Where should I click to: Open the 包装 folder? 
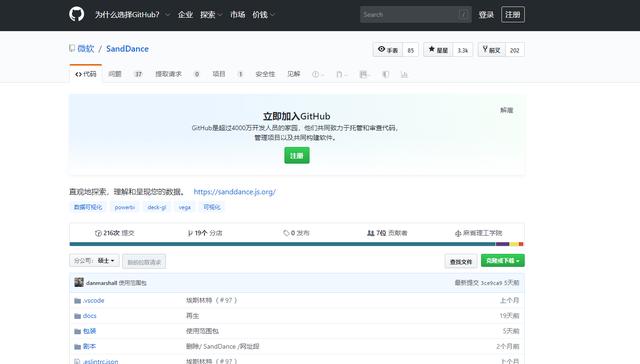click(x=89, y=331)
